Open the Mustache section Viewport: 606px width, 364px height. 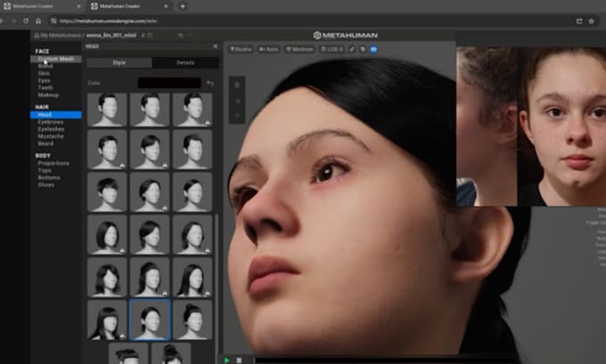click(51, 136)
